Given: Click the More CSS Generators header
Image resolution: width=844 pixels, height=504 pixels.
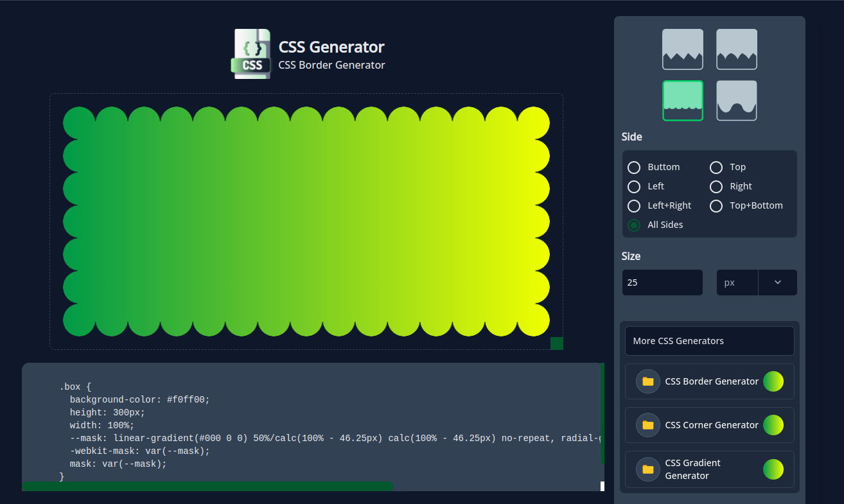Looking at the screenshot, I should (710, 341).
